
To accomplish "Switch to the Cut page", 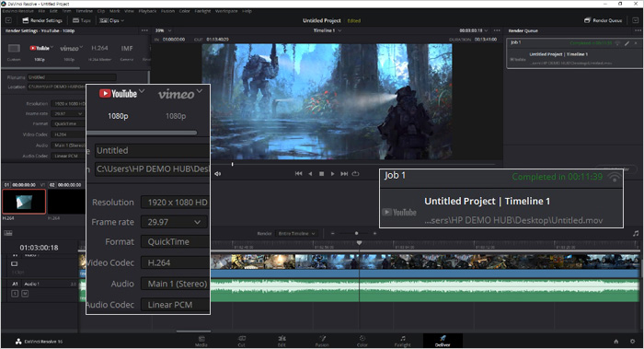I will point(241,341).
